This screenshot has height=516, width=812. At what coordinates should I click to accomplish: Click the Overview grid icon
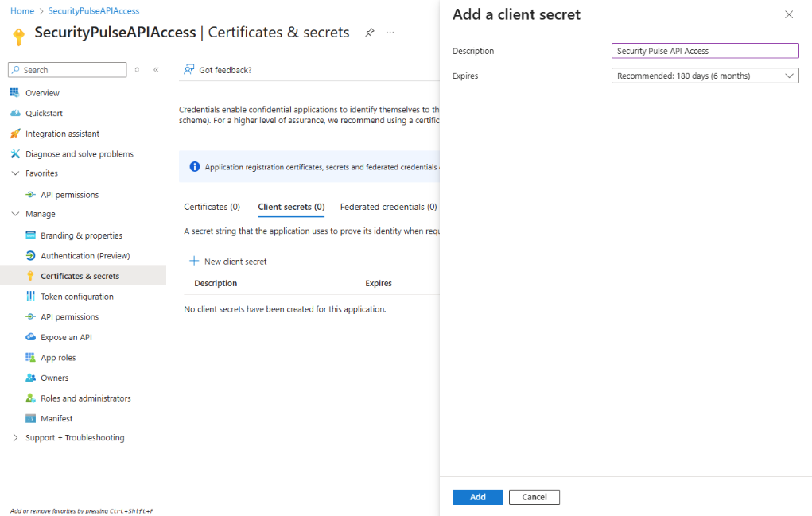pos(15,93)
